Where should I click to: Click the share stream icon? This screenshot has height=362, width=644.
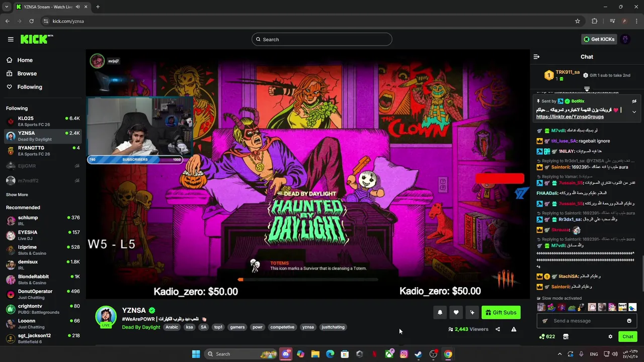(498, 329)
